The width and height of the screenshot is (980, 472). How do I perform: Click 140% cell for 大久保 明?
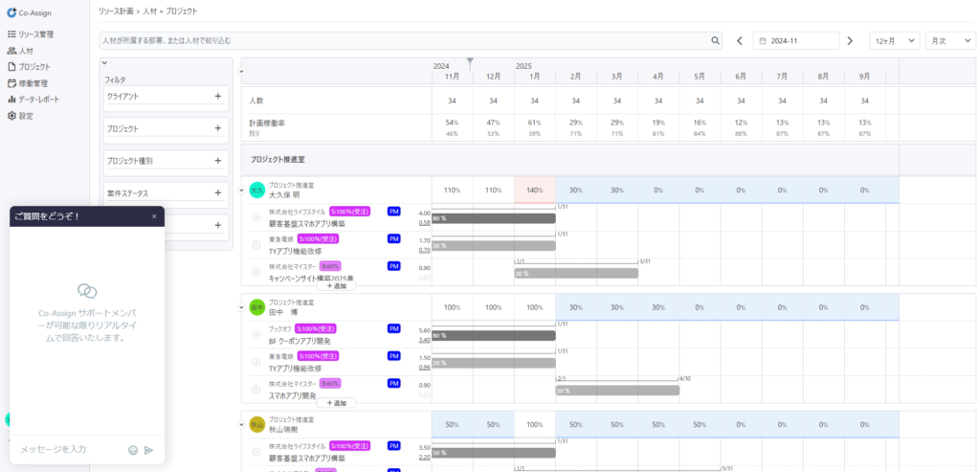(535, 191)
